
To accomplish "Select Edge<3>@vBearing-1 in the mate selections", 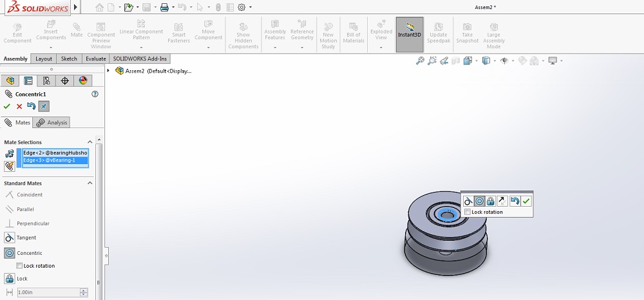I will 55,160.
